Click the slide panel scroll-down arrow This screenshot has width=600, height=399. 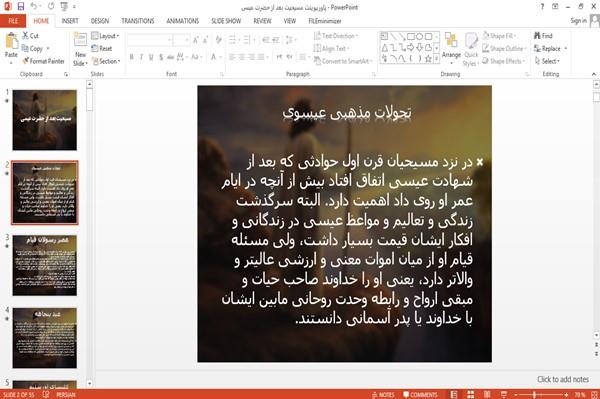point(90,383)
